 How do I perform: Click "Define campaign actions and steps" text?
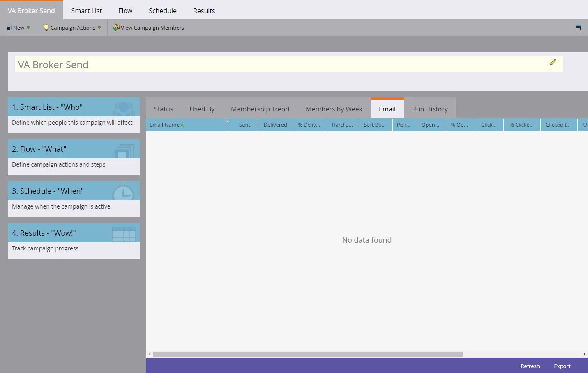coord(59,164)
